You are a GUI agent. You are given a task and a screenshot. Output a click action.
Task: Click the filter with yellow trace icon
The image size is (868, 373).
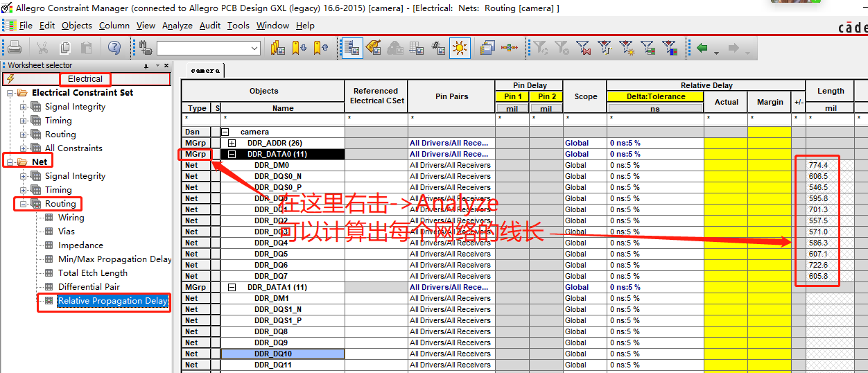click(x=605, y=48)
